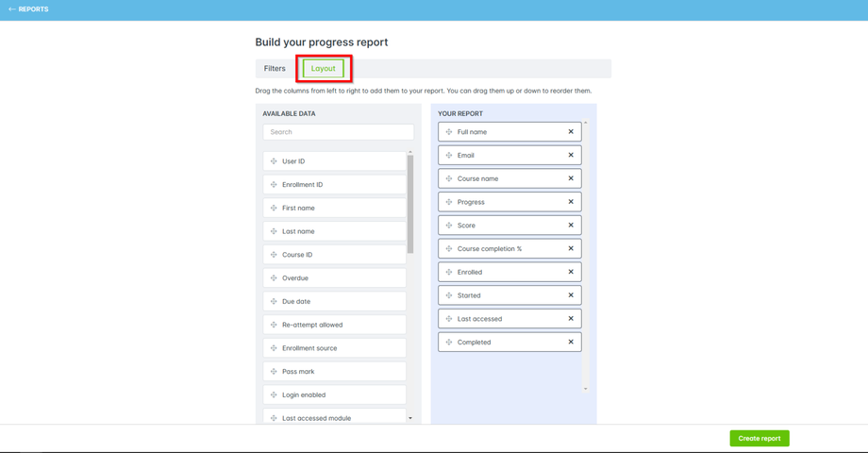Remove the Progress column

tap(571, 202)
